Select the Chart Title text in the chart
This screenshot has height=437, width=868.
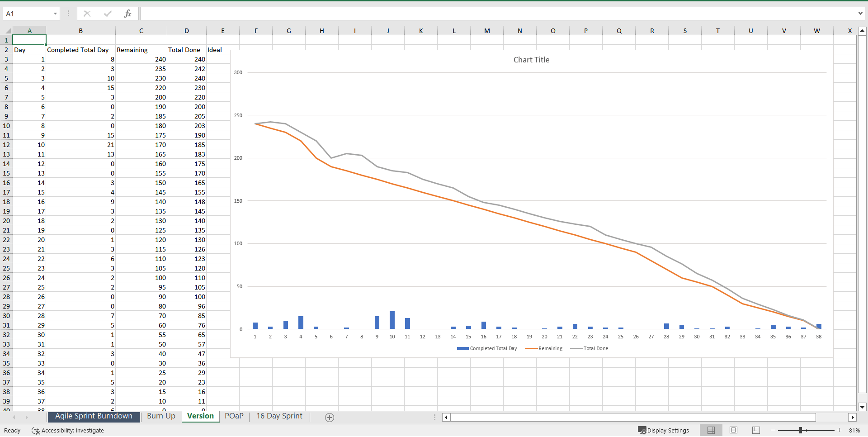point(531,59)
